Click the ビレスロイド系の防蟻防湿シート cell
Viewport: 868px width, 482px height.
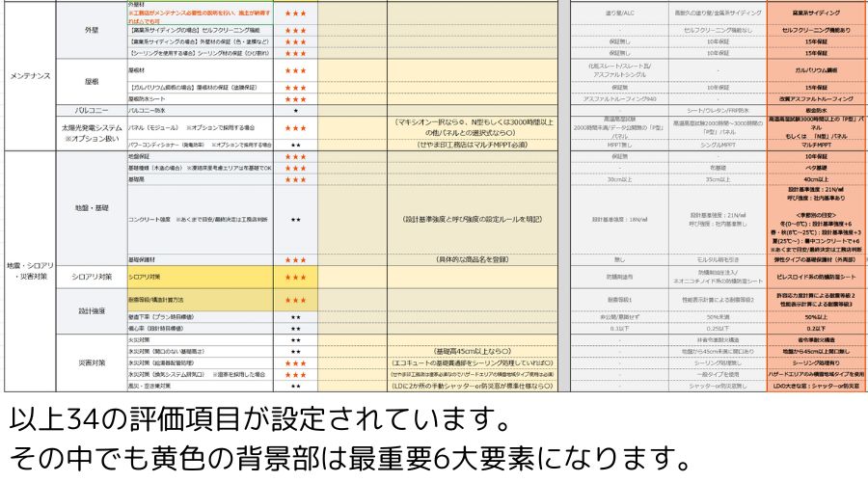816,277
